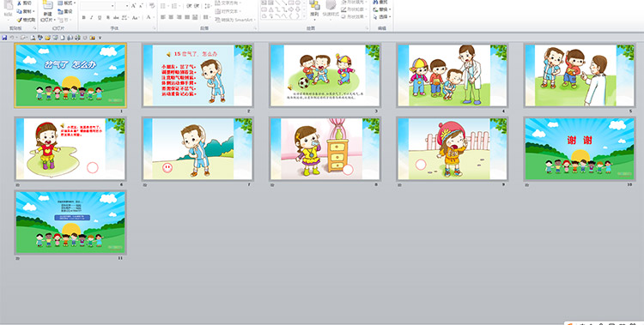Click the Character Spacing (AV) button
This screenshot has height=325, width=644.
click(x=125, y=18)
